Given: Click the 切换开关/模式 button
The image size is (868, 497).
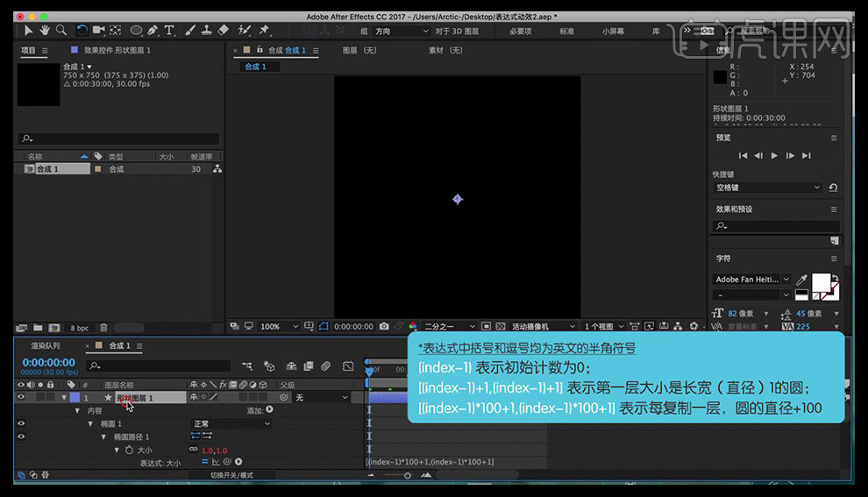Looking at the screenshot, I should pos(231,475).
